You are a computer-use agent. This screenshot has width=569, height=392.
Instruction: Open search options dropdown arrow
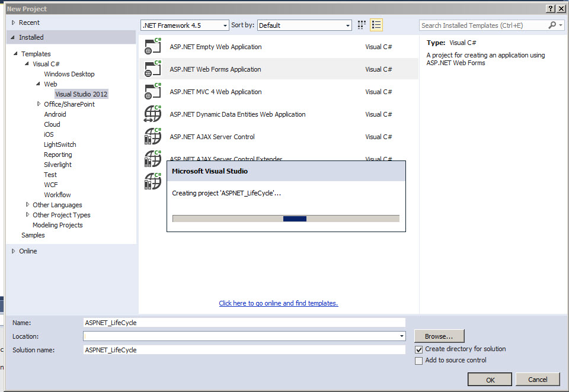[x=561, y=25]
